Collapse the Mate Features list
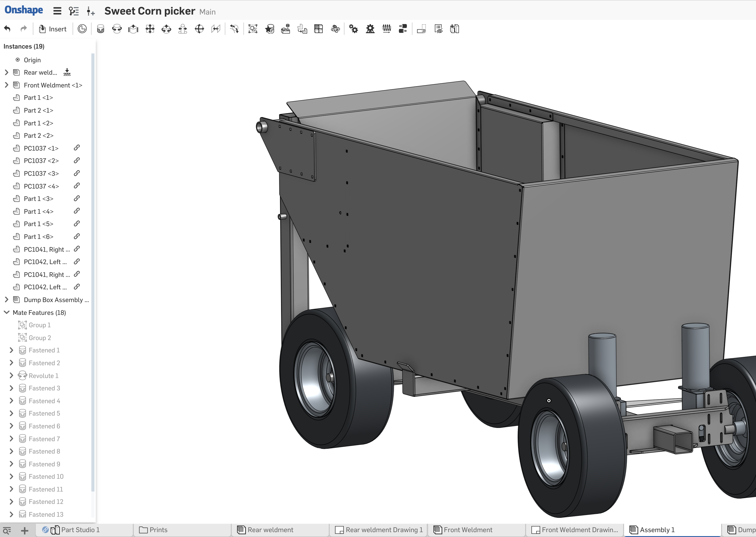This screenshot has height=537, width=756. (6, 312)
